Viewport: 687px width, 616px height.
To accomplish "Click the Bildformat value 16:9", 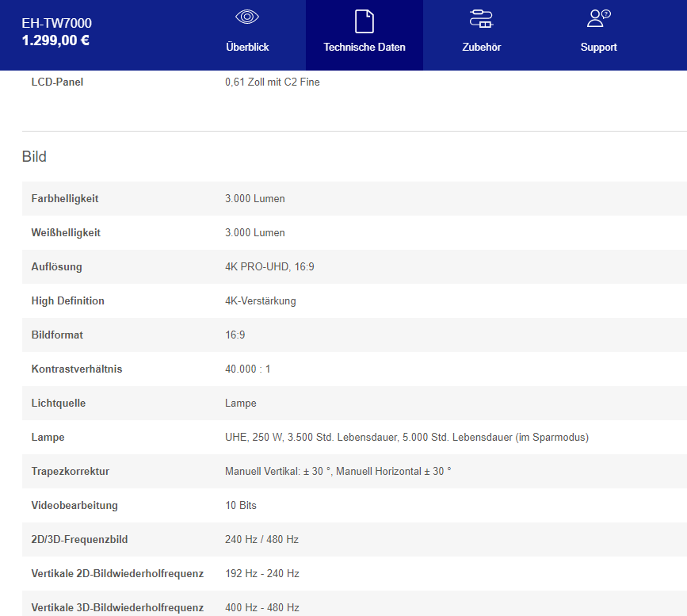I will pos(235,335).
